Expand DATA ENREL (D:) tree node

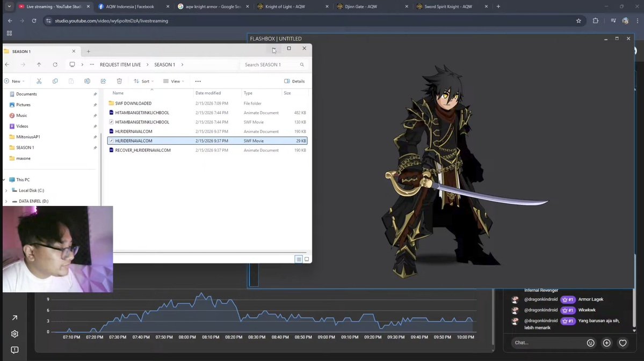pyautogui.click(x=6, y=201)
